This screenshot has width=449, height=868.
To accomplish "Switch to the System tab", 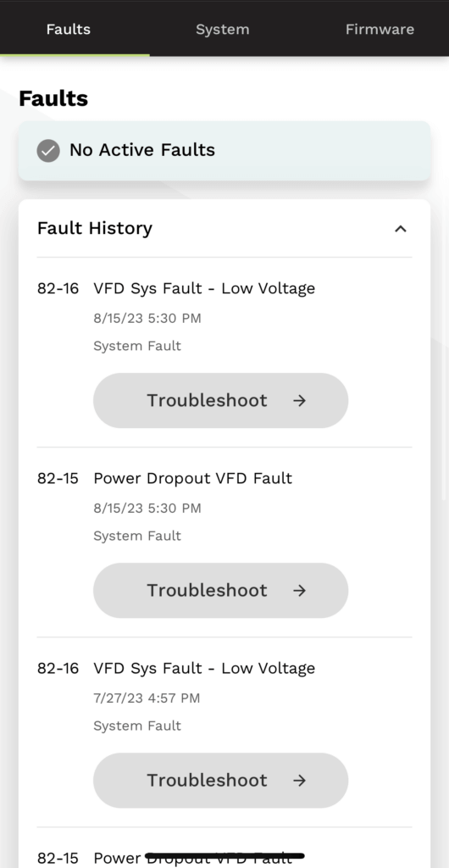I will click(222, 30).
